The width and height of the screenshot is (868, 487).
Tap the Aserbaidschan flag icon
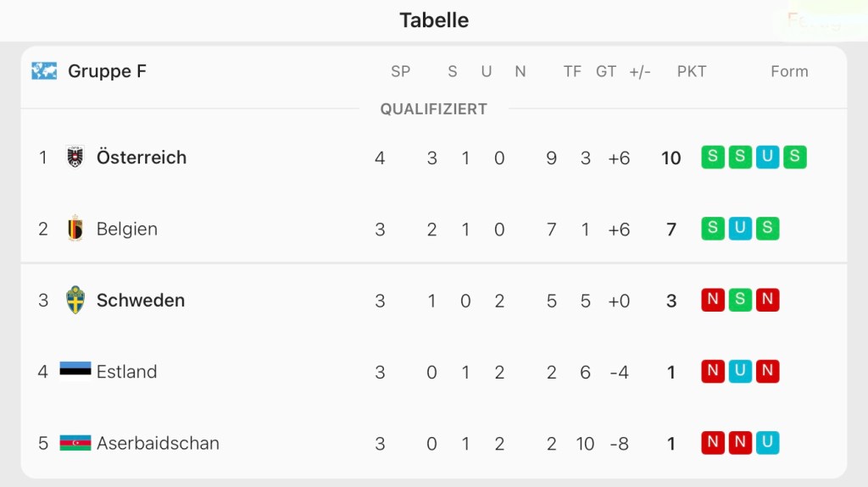75,443
